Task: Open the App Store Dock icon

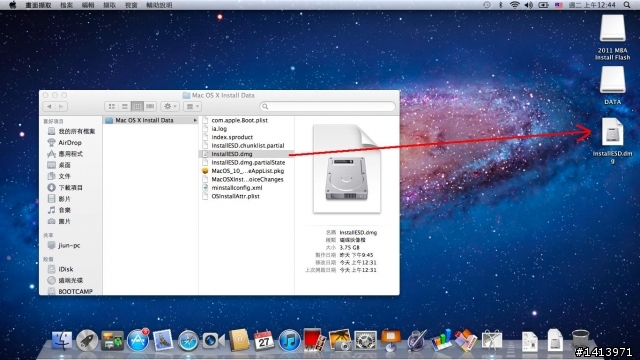Action: pos(138,340)
